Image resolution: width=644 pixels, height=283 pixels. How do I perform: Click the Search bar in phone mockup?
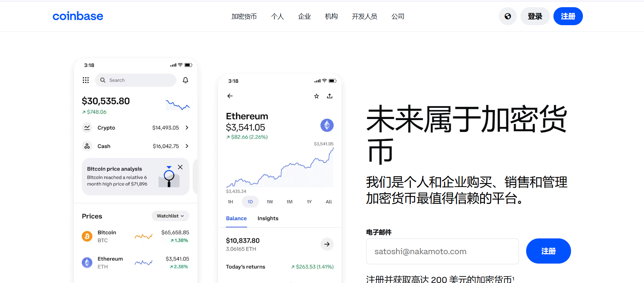pos(135,80)
